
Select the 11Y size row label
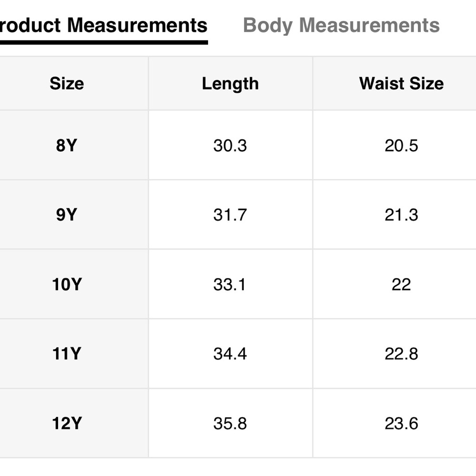67,354
